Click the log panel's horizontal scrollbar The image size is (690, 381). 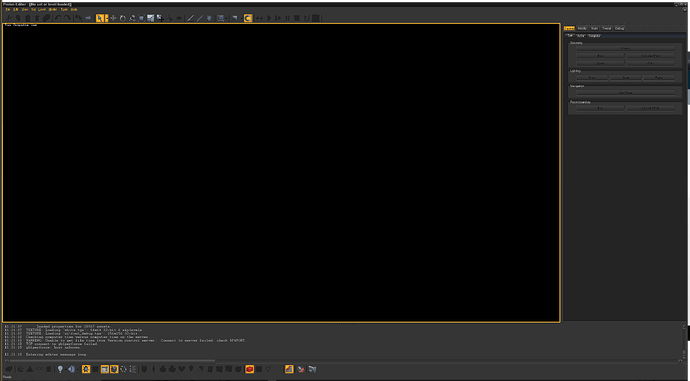113,361
